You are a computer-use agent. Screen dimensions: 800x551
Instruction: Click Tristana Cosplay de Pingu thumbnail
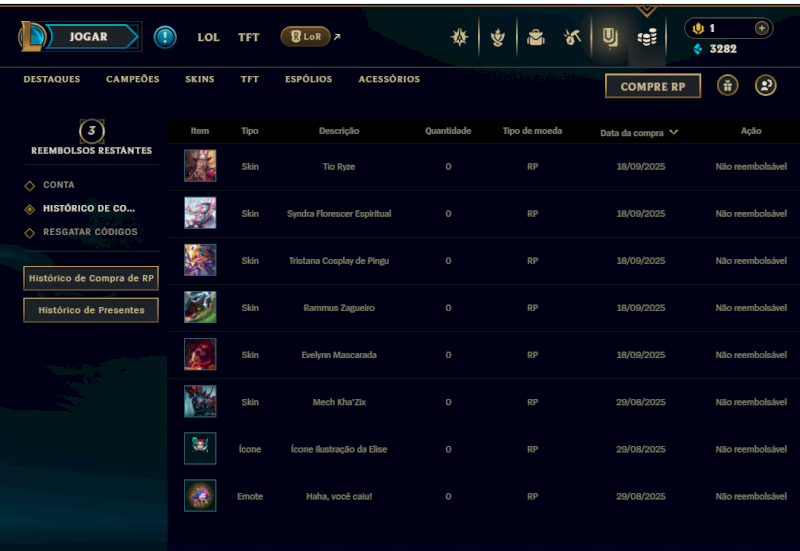tap(200, 260)
